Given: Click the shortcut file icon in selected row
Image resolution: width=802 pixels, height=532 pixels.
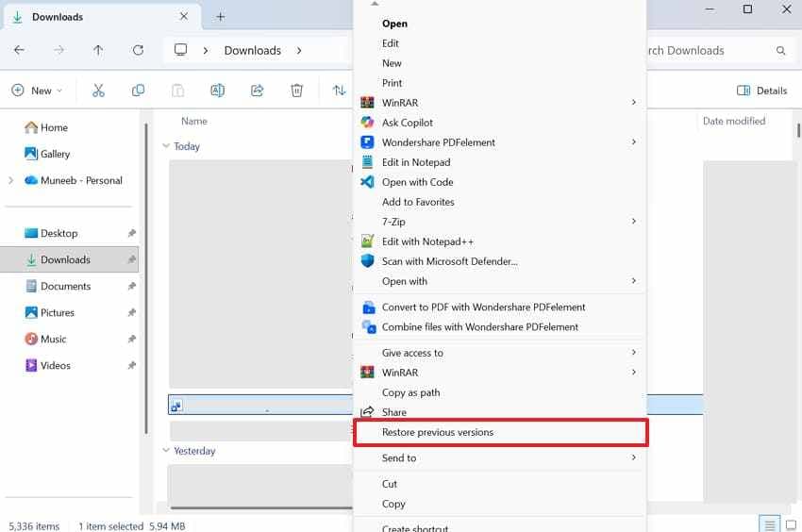Looking at the screenshot, I should 176,407.
